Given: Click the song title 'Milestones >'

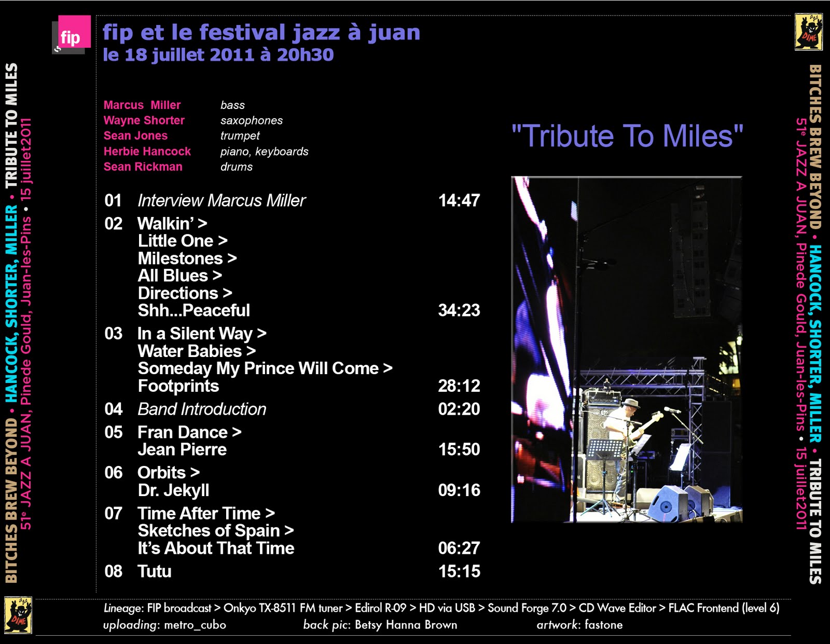Looking at the screenshot, I should [187, 258].
